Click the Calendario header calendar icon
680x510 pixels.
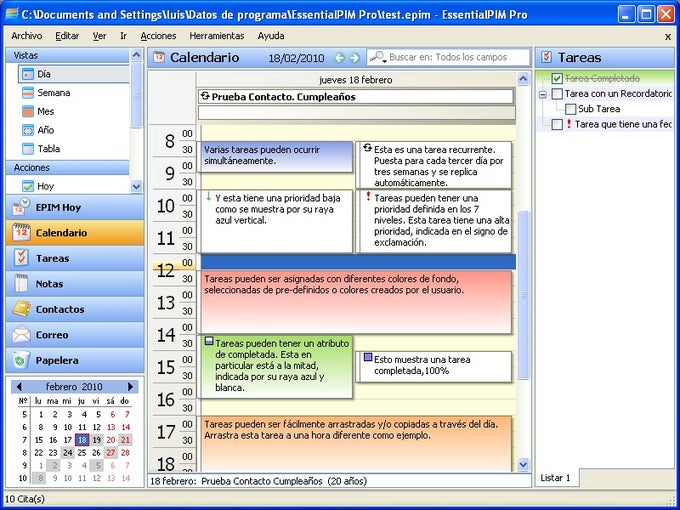point(159,57)
